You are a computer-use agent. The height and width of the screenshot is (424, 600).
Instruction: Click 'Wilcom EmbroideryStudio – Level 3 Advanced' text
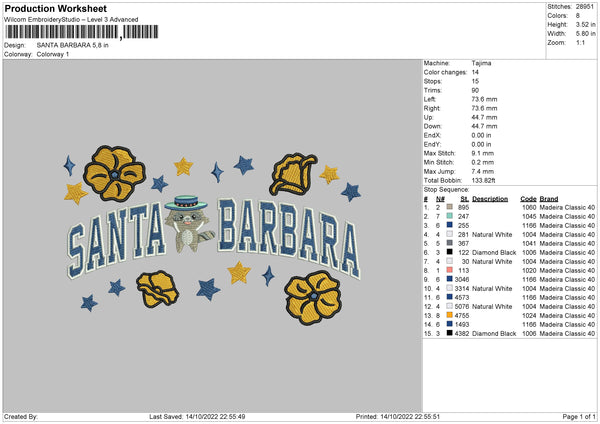pyautogui.click(x=71, y=20)
